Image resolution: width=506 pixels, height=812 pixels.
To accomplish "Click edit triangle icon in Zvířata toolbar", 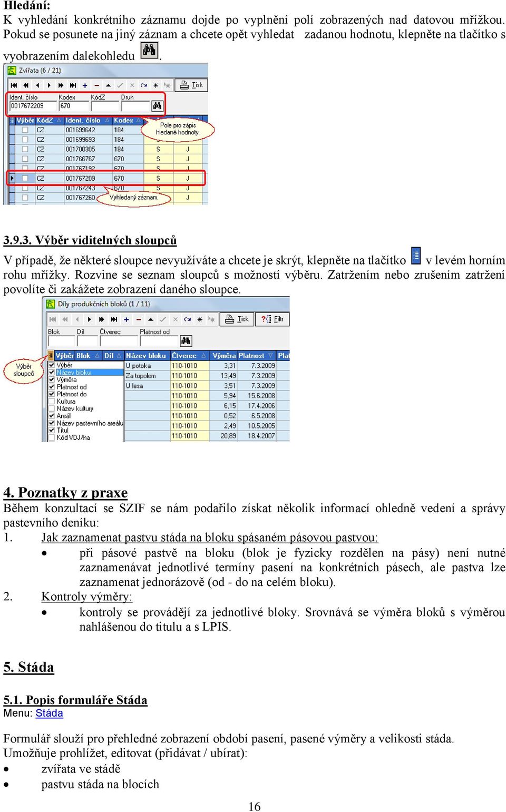I will click(x=108, y=85).
